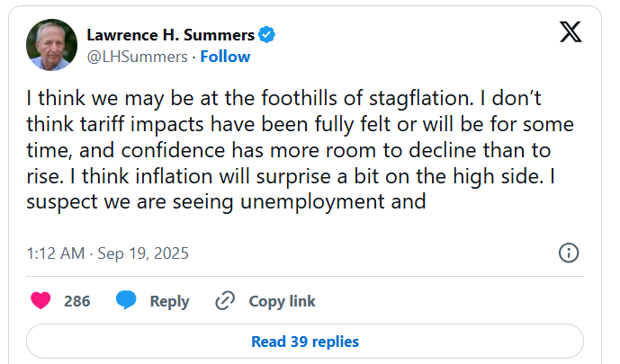Click the tweet line ending "unemployment and"

[225, 202]
